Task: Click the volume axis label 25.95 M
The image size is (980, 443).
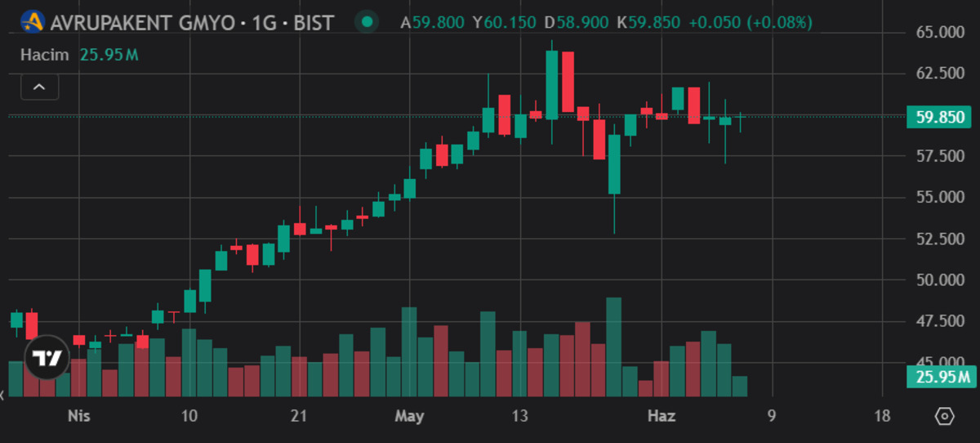Action: 941,377
